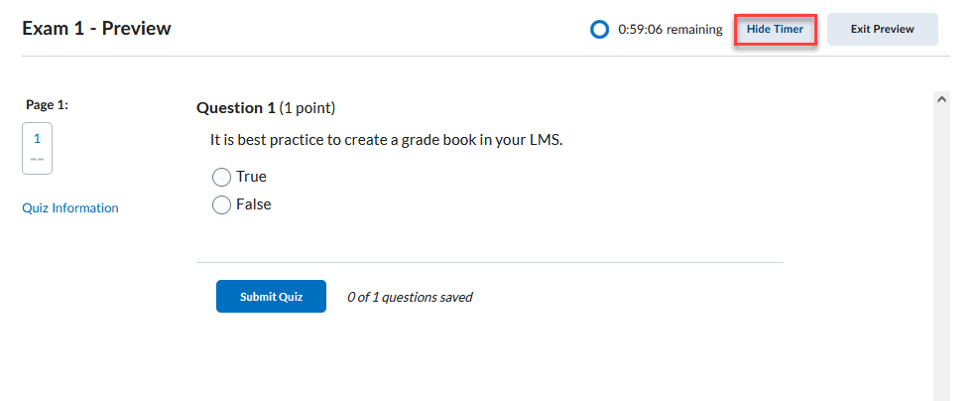Click the 0:59:06 remaining timer text
The height and width of the screenshot is (401, 980).
pos(670,30)
